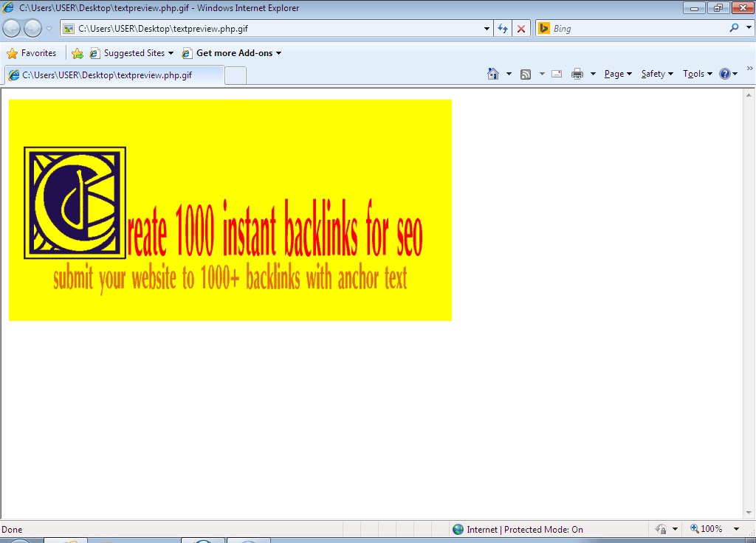This screenshot has height=543, width=756.
Task: Open the Tools menu
Action: (x=697, y=74)
